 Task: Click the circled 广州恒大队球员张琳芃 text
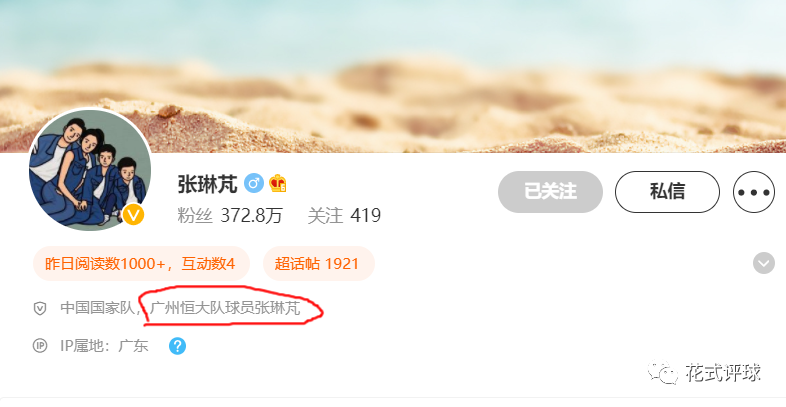pyautogui.click(x=225, y=308)
